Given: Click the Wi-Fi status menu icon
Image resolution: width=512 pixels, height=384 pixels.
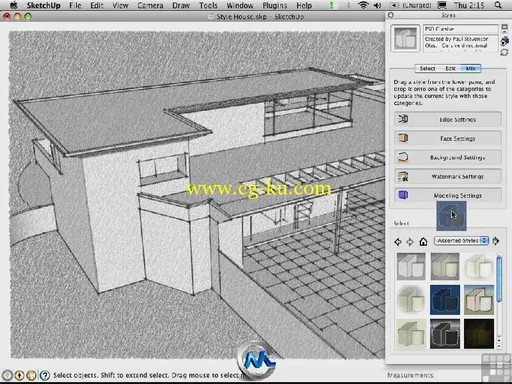Looking at the screenshot, I should tap(364, 5).
